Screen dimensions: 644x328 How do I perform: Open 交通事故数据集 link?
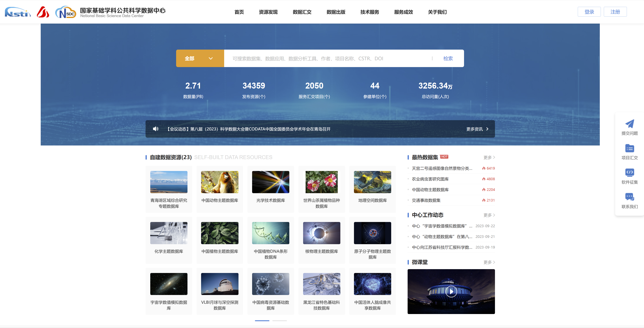pyautogui.click(x=426, y=200)
